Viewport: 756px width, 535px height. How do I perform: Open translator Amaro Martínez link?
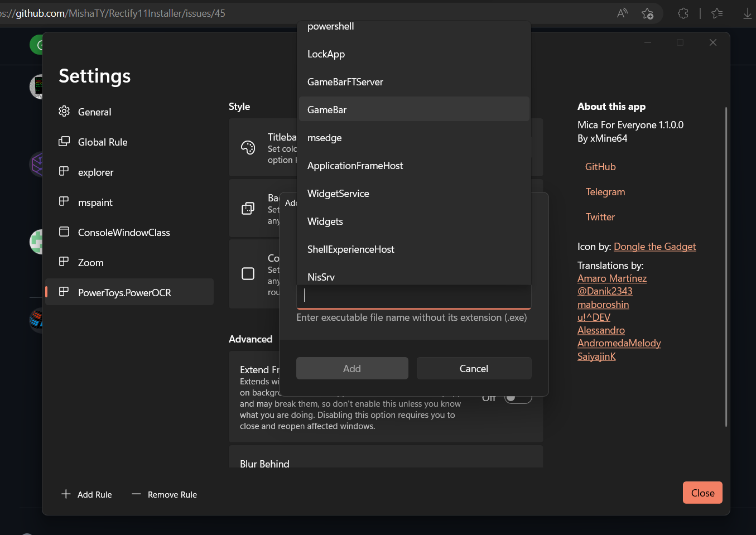pyautogui.click(x=612, y=278)
